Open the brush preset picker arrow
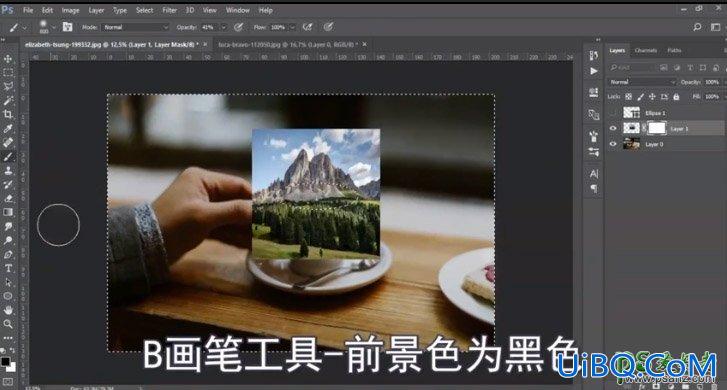This screenshot has height=390, width=727. coord(53,27)
